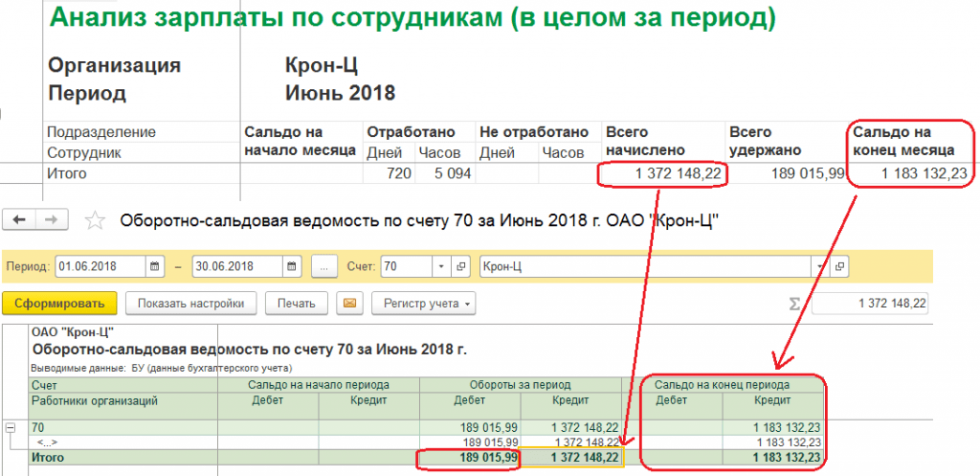Click Показать настройки button

click(x=190, y=304)
